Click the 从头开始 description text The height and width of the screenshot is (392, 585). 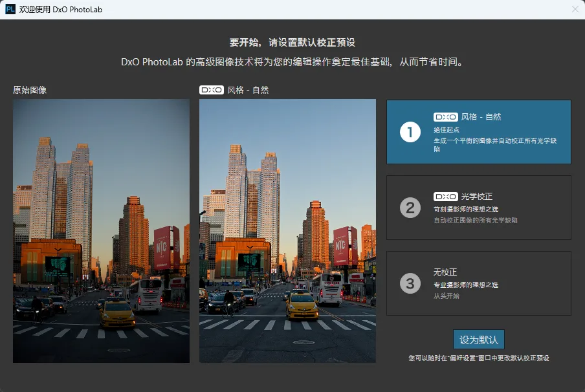point(447,296)
